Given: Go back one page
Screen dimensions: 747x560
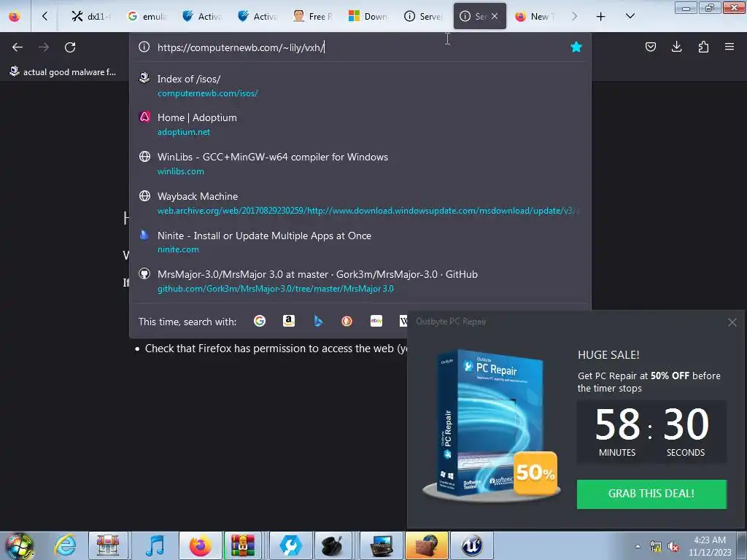Looking at the screenshot, I should 18,47.
